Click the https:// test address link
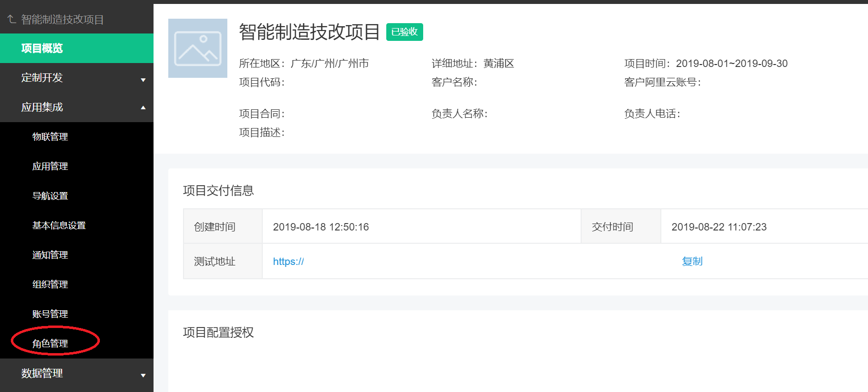 coord(288,261)
